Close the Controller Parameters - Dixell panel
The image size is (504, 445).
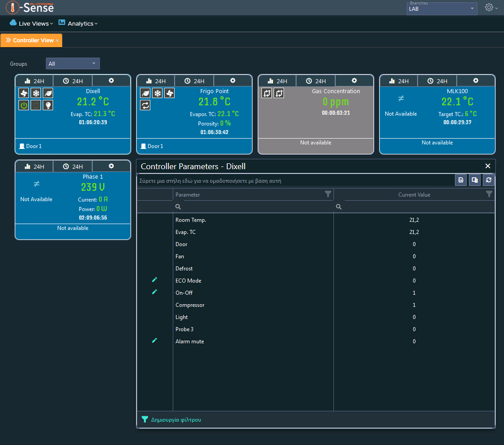[x=488, y=166]
